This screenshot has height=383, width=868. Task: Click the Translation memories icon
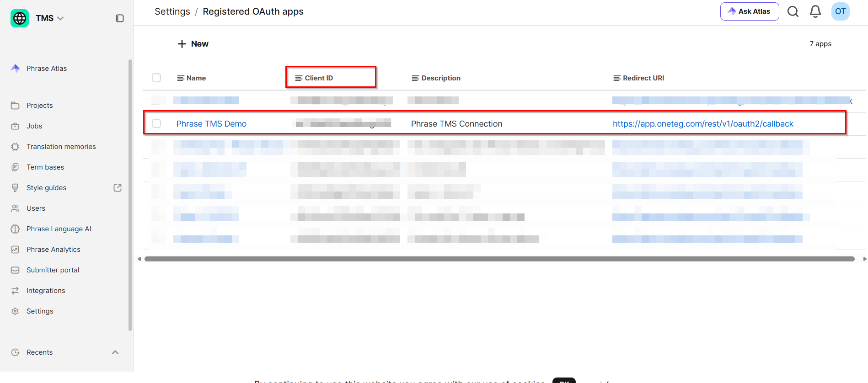[15, 147]
